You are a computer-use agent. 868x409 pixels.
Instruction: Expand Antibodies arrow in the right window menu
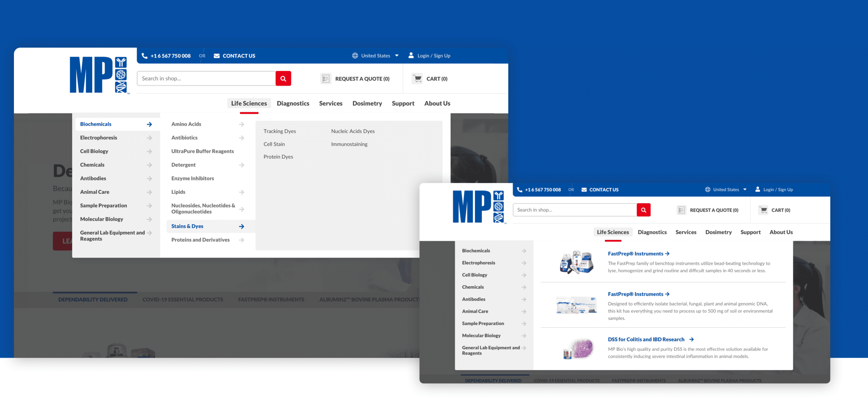click(524, 299)
